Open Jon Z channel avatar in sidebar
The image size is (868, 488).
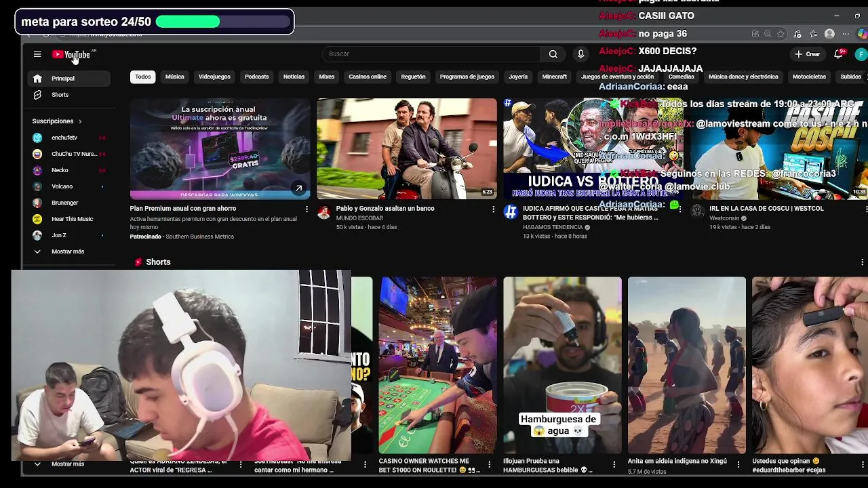tap(37, 235)
